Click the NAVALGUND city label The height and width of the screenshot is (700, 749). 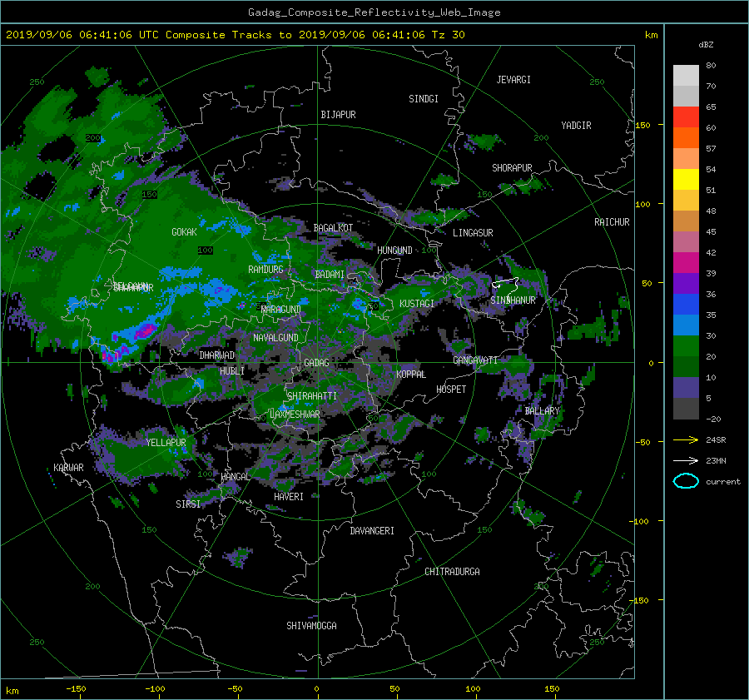click(x=275, y=338)
